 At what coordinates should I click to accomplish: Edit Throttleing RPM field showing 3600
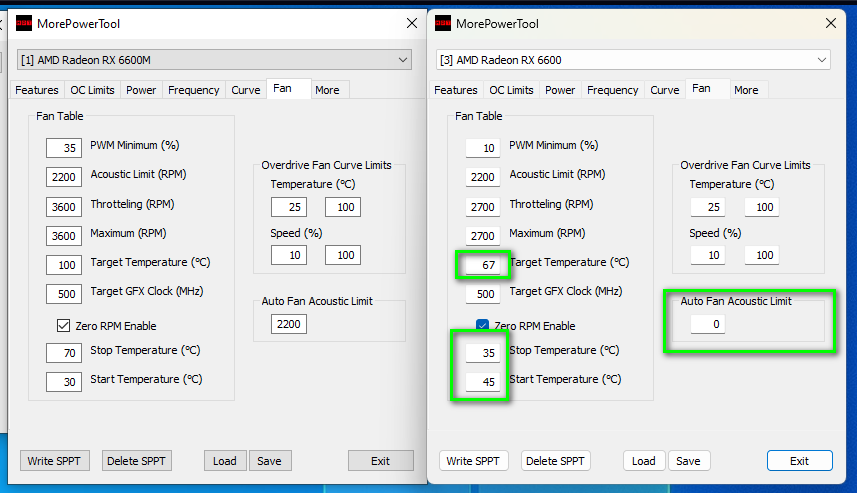pyautogui.click(x=64, y=207)
